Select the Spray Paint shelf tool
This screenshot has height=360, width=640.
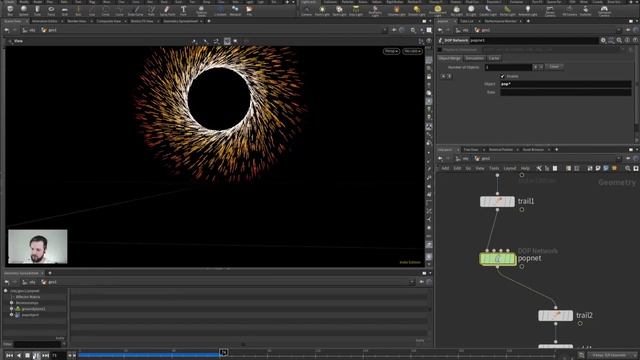click(167, 10)
